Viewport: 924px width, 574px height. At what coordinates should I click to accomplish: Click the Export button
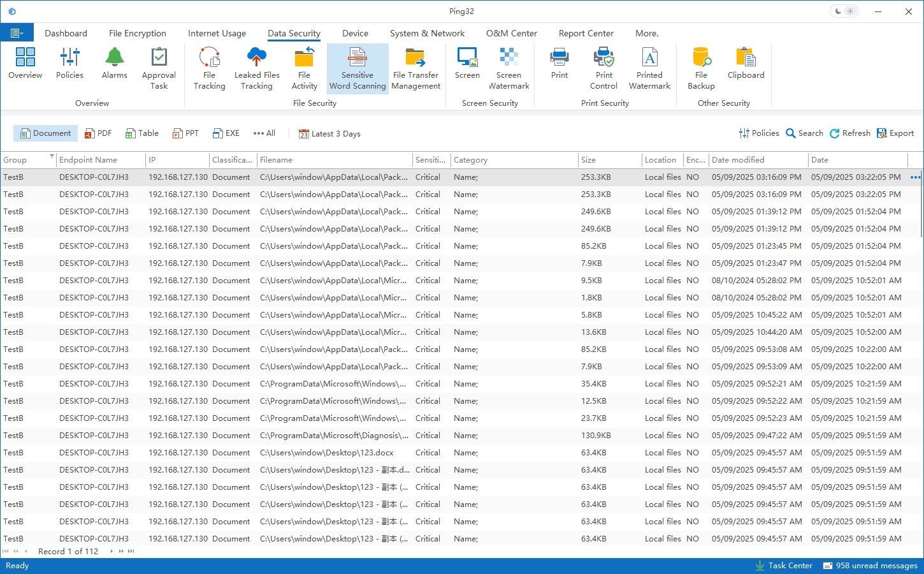pyautogui.click(x=895, y=133)
